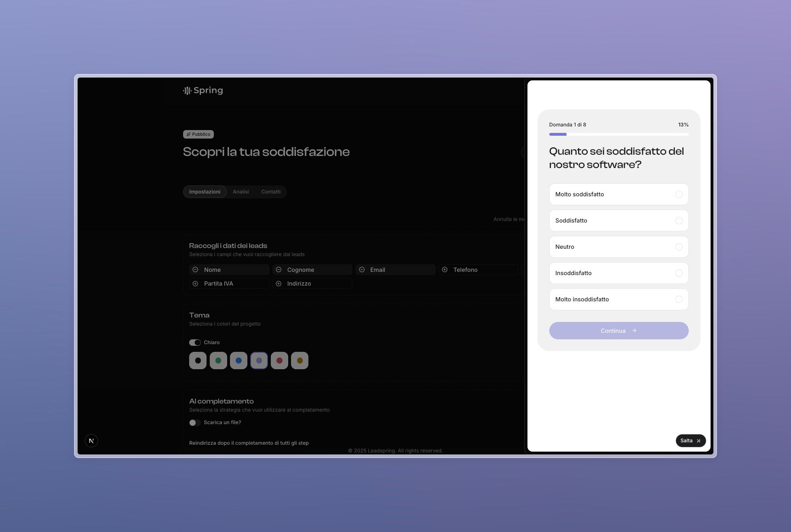Open the Next.js dev tools badge

tap(91, 441)
